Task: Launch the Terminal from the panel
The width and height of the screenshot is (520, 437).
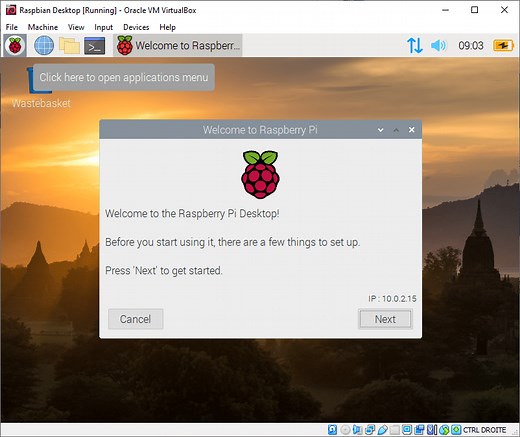Action: (x=95, y=46)
